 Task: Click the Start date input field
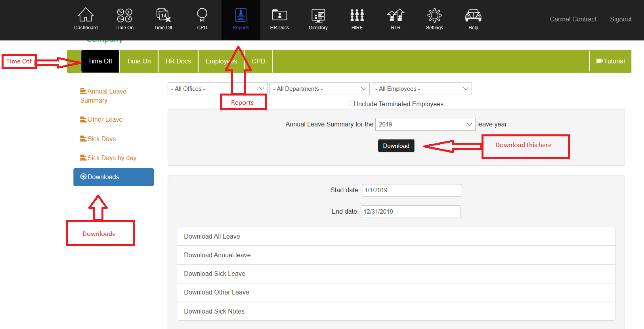(411, 190)
